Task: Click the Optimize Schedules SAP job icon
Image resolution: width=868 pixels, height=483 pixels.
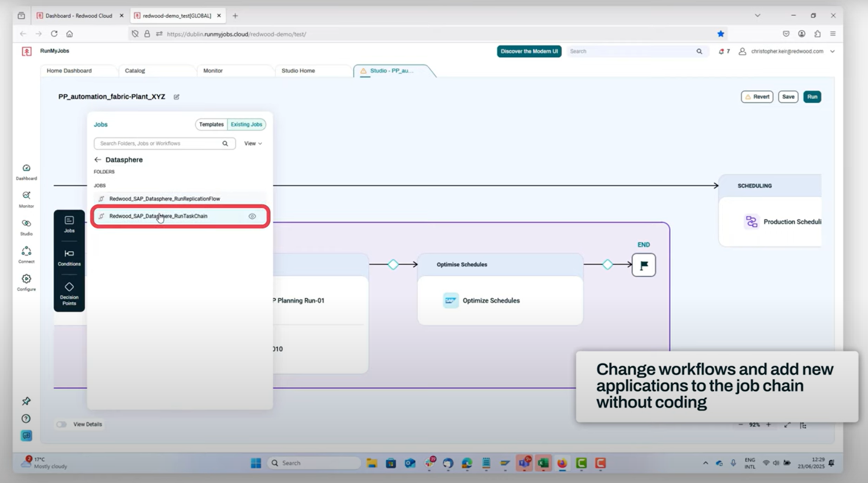Action: pos(450,301)
